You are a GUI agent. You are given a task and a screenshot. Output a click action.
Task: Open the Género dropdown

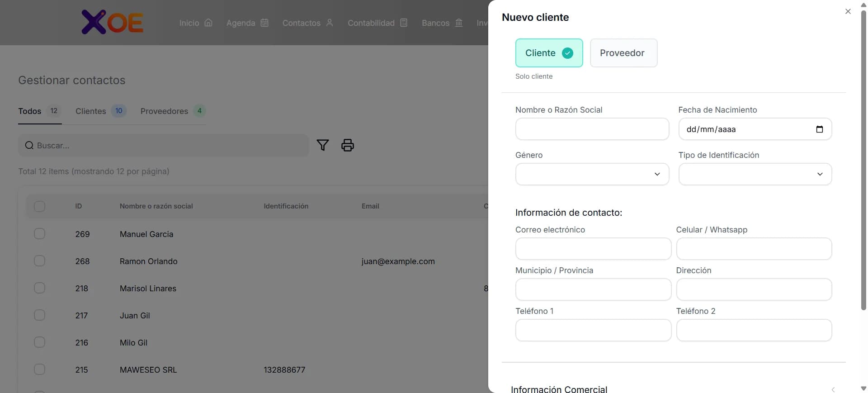[x=592, y=174]
